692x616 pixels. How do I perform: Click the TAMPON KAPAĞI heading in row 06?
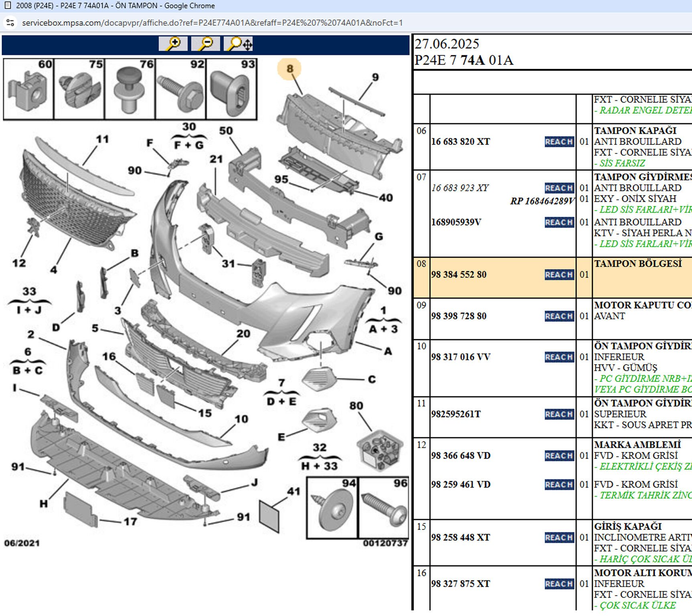(x=635, y=131)
